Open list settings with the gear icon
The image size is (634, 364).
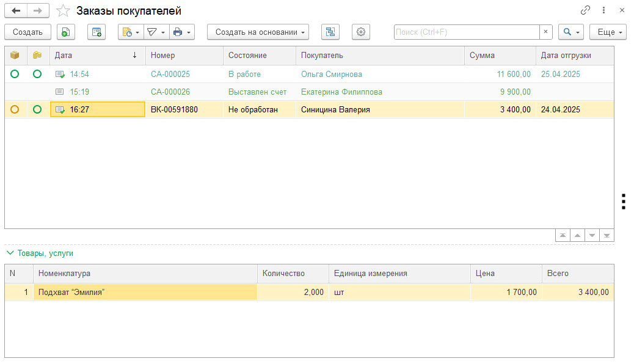pos(360,32)
